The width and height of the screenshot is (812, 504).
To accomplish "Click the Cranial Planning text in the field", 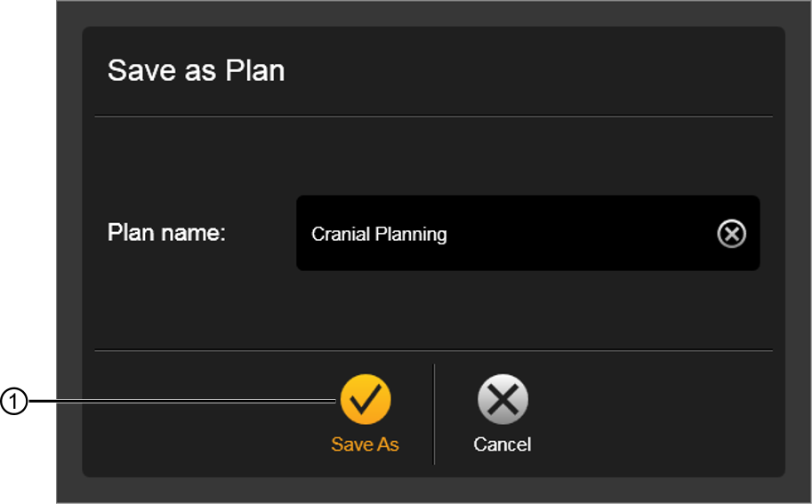I will pos(379,234).
